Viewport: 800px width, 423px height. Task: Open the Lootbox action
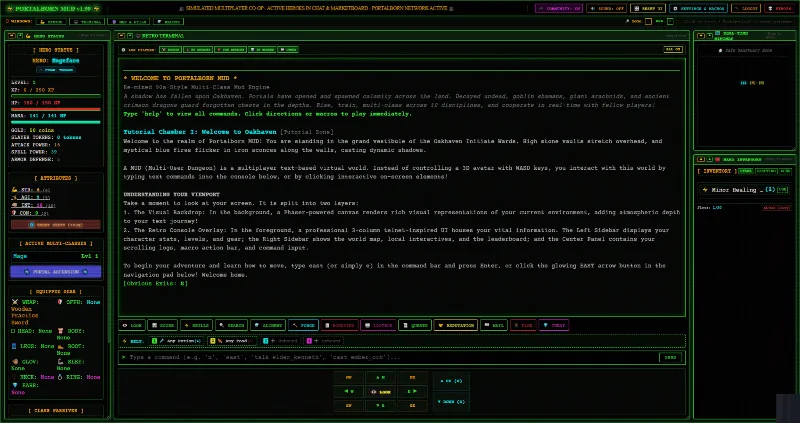[378, 325]
